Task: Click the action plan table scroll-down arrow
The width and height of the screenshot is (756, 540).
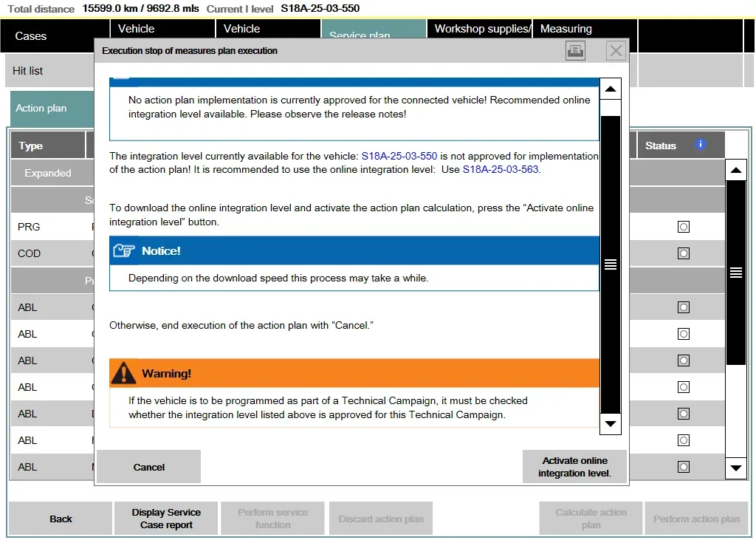Action: [736, 468]
